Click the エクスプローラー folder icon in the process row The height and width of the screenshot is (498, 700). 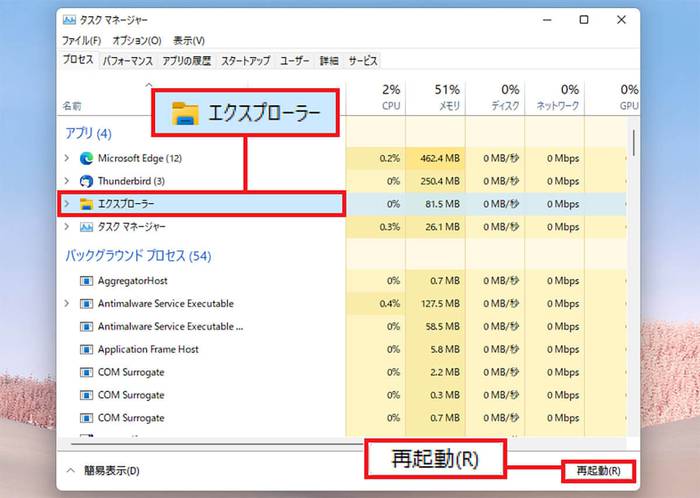86,204
